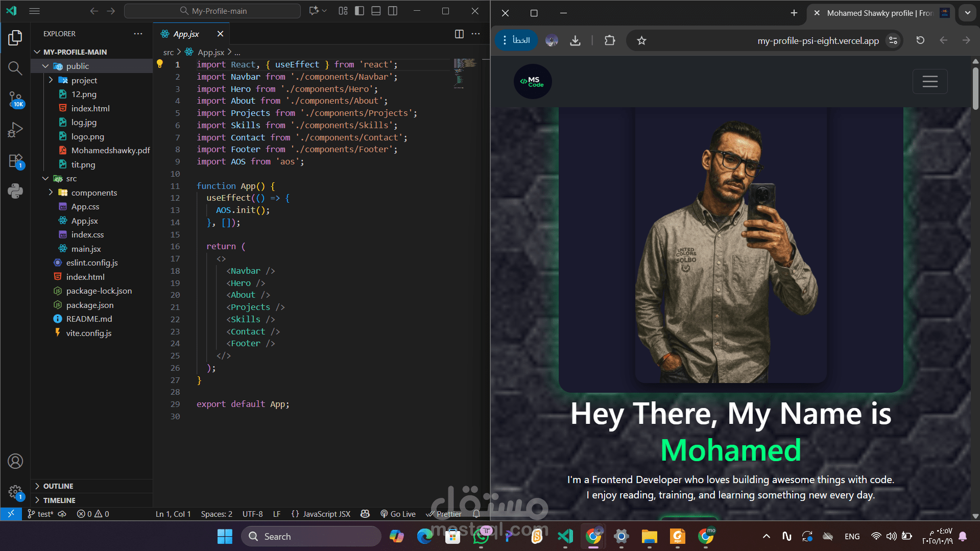Open the Extensions view in VS Code
The height and width of the screenshot is (551, 980).
coord(15,161)
